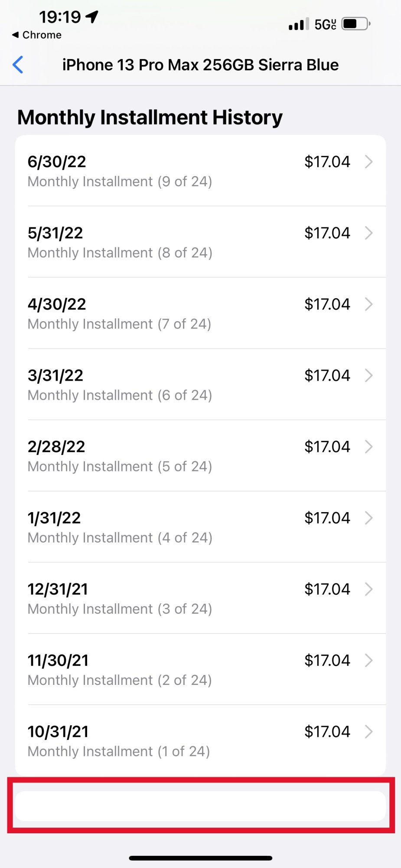Open Monthly Installment (3 of 24) details
Screen dimensions: 401x868
[200, 598]
